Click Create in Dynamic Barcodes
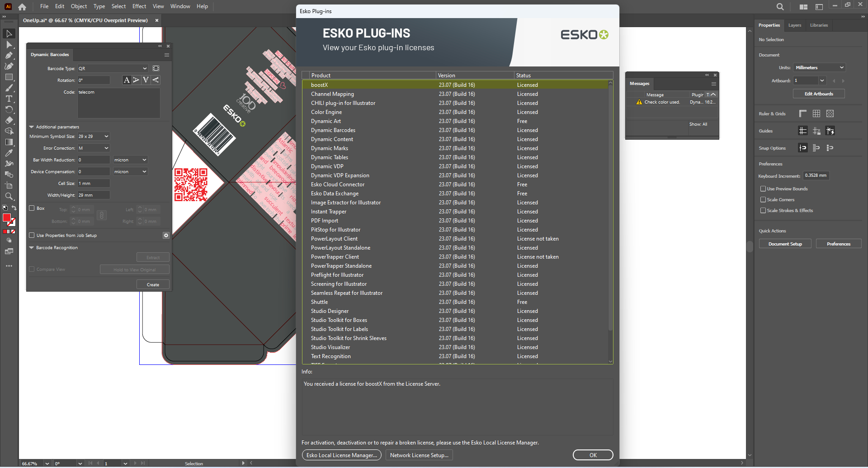868x468 pixels. tap(153, 284)
